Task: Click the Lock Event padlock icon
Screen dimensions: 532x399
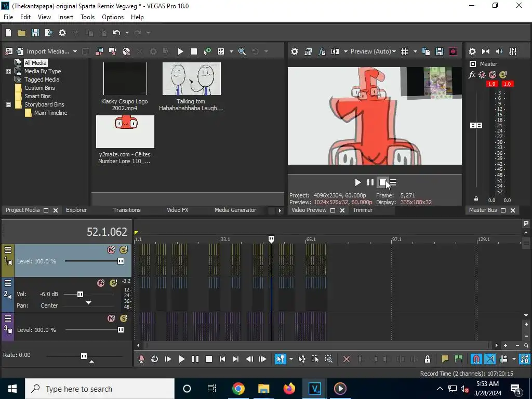Action: pos(428,359)
